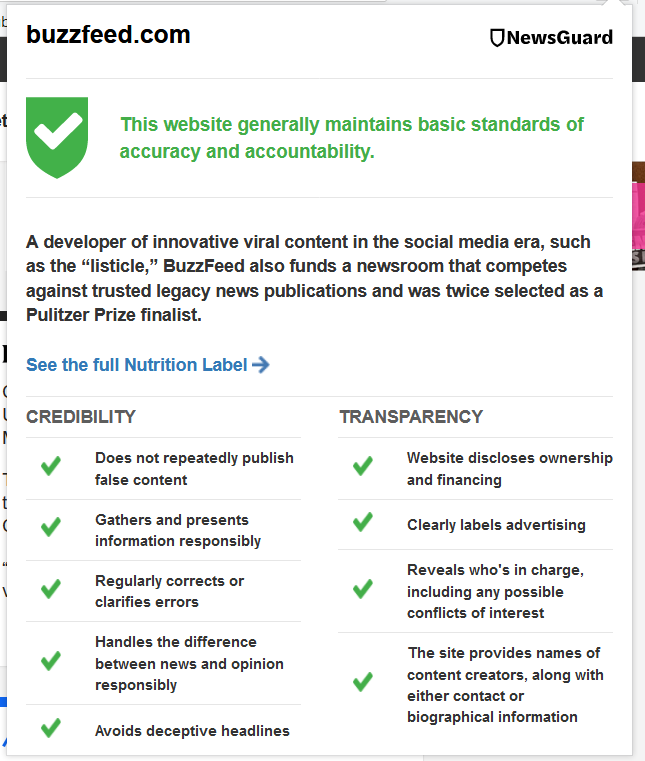The image size is (645, 761).
Task: Click checkmark beside avoids deceptive headlines
Action: pos(50,727)
